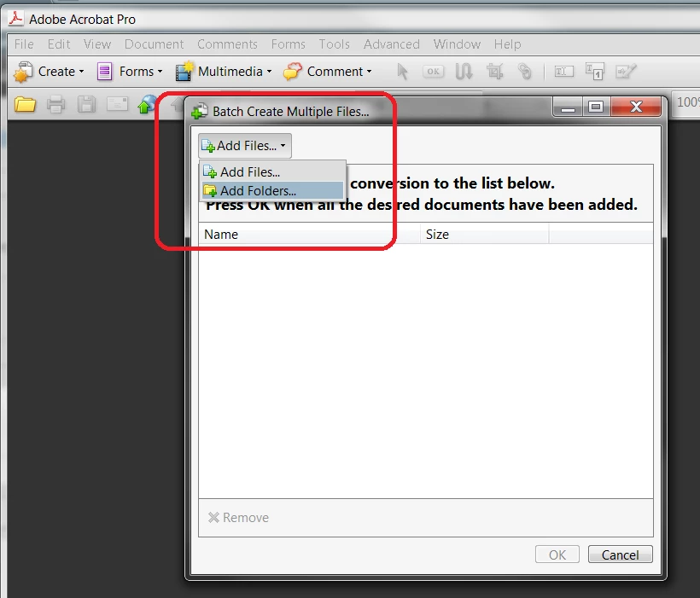Click the purple Forms icon
The height and width of the screenshot is (598, 700).
[104, 72]
